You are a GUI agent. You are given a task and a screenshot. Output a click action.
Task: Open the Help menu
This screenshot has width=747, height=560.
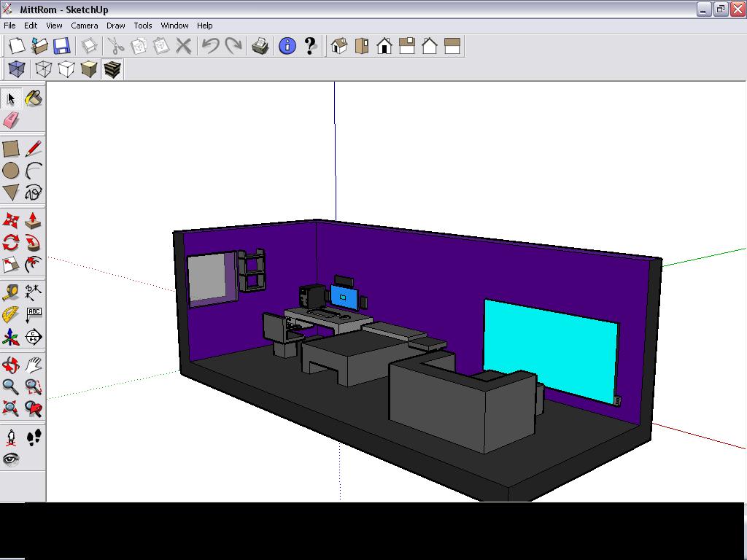pos(204,26)
